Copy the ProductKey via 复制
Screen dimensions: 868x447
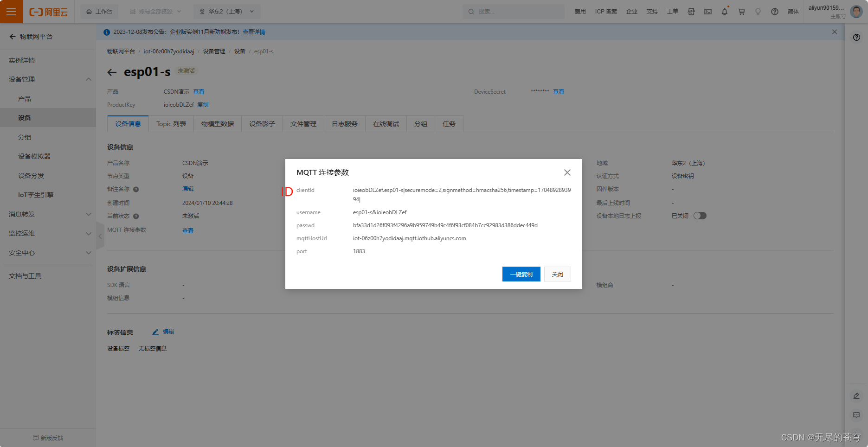tap(203, 105)
